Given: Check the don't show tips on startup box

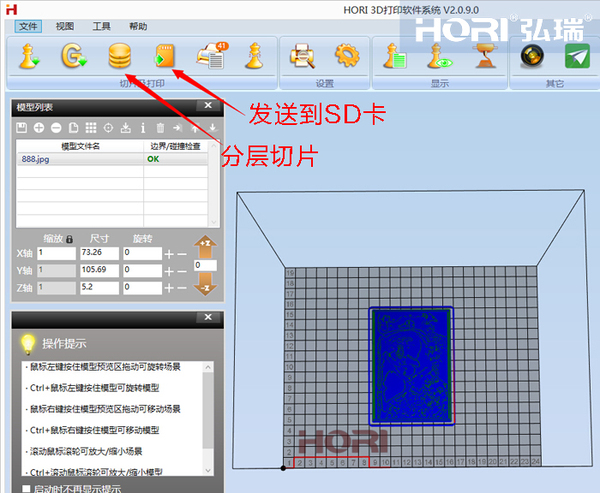Looking at the screenshot, I should click(26, 489).
